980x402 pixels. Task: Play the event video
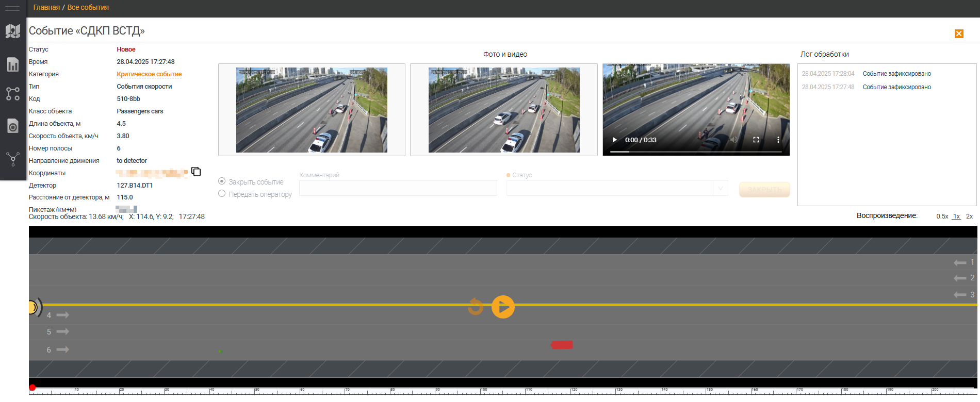click(x=614, y=140)
